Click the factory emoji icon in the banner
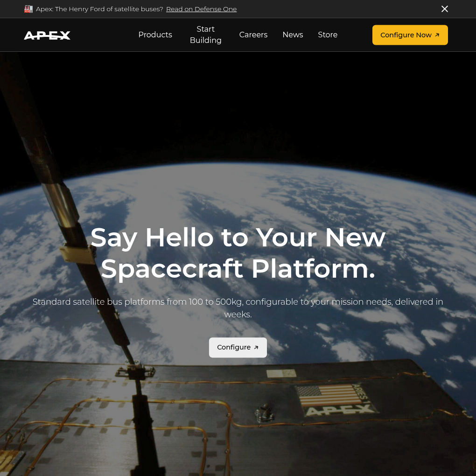This screenshot has width=476, height=476. [28, 9]
